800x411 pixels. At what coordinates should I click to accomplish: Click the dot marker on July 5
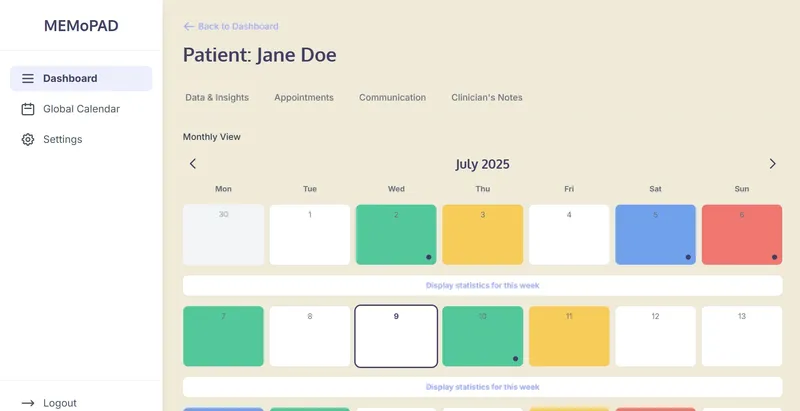click(688, 257)
